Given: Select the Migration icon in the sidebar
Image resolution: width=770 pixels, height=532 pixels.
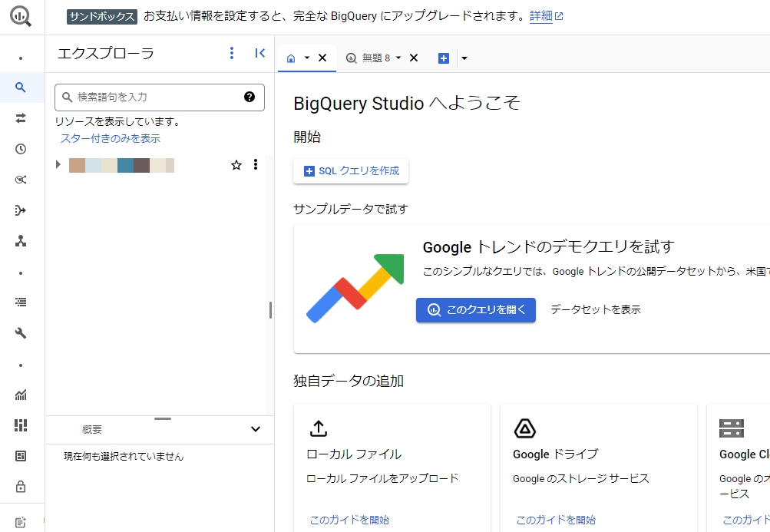Looking at the screenshot, I should [22, 209].
